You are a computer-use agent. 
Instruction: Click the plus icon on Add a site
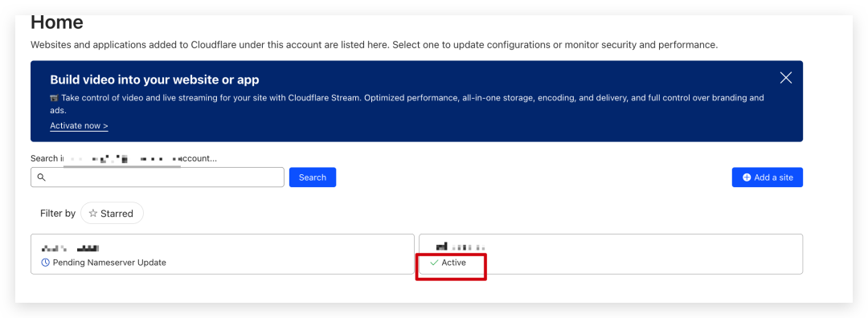tap(747, 177)
